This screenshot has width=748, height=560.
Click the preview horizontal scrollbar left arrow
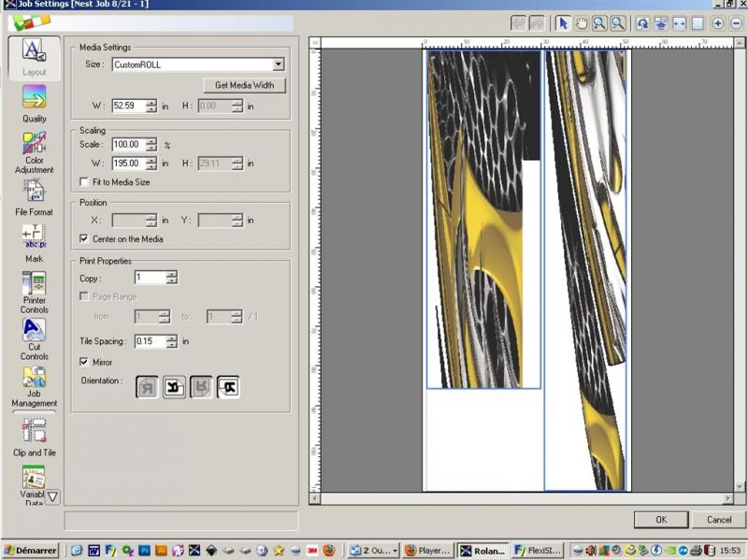pyautogui.click(x=314, y=499)
